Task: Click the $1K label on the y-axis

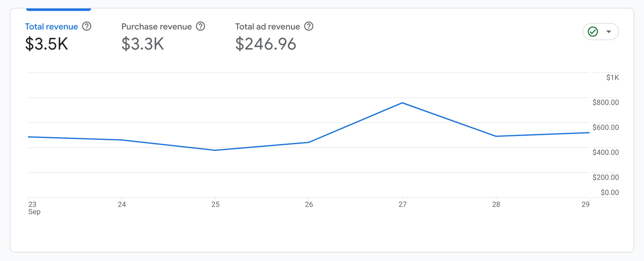Action: coord(612,78)
